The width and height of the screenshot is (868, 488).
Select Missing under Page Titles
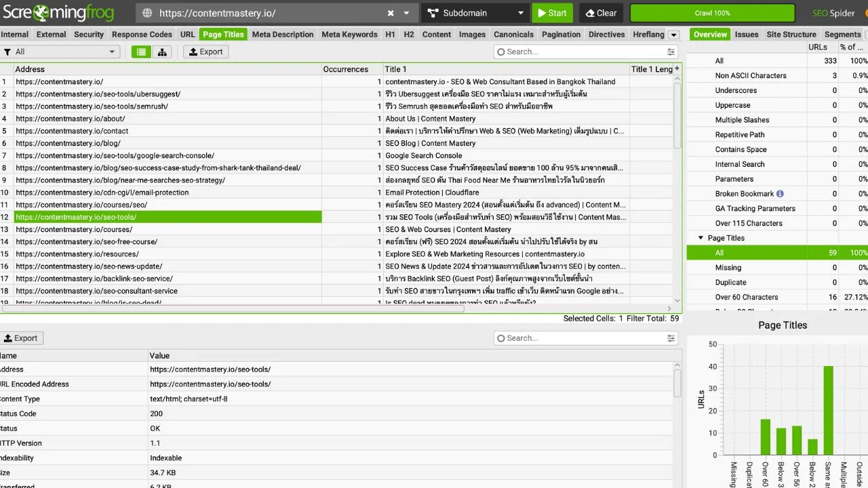coord(728,268)
